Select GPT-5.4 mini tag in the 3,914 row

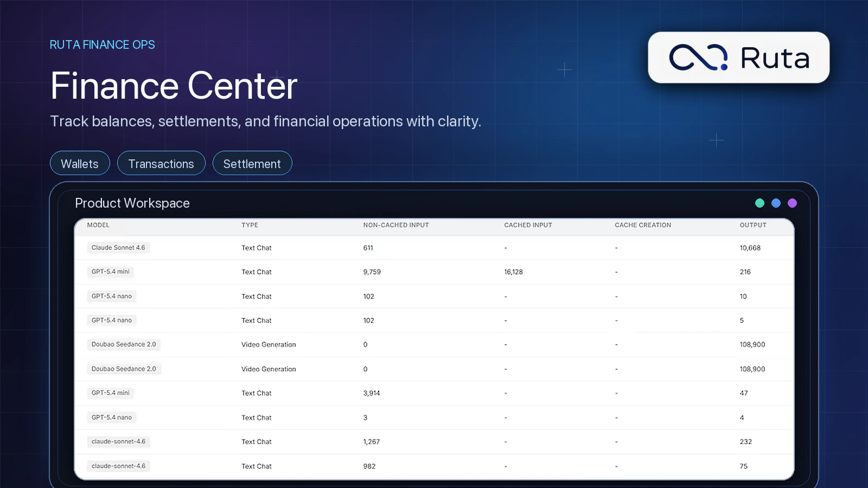[x=111, y=393]
